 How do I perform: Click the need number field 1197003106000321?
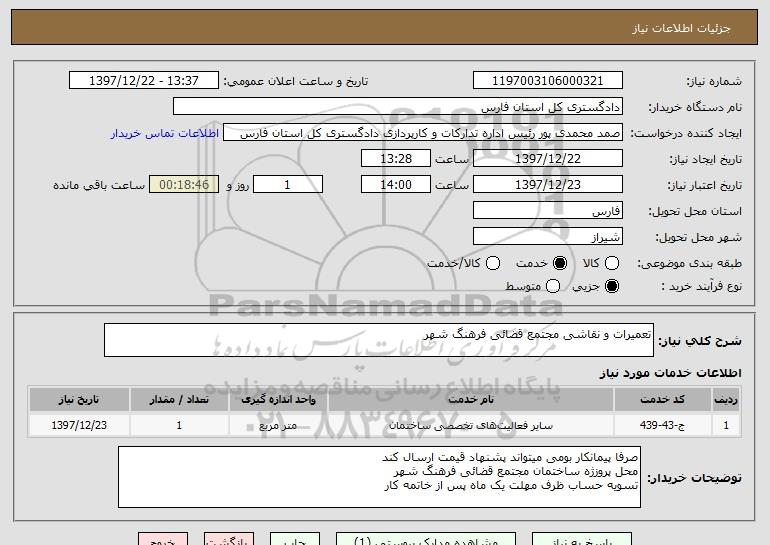coord(548,81)
